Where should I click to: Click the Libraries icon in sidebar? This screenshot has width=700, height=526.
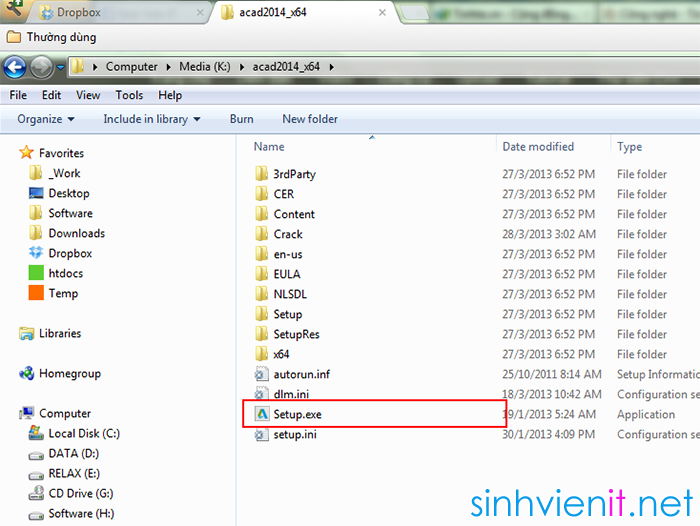(26, 333)
